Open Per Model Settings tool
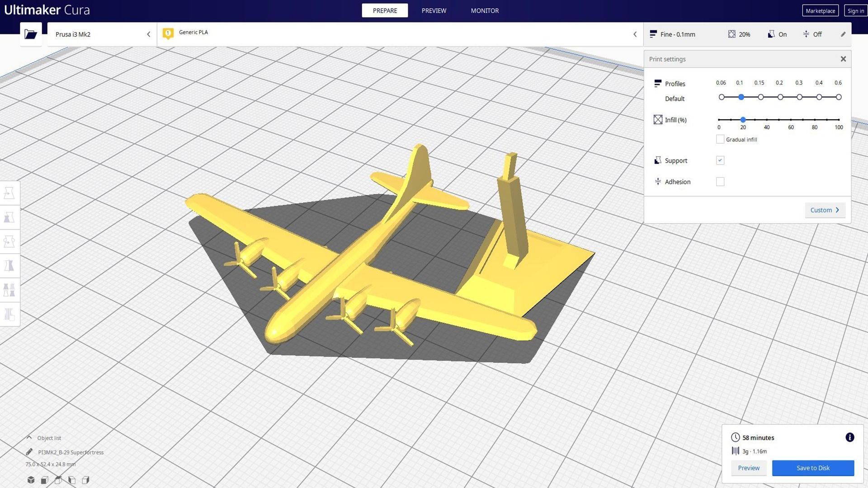Viewport: 868px width, 488px height. pos(9,290)
